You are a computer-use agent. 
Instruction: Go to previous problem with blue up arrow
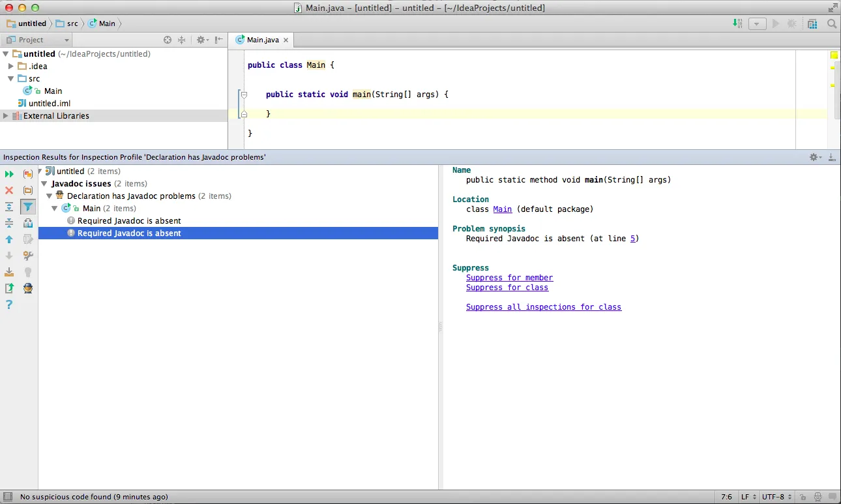pos(9,239)
